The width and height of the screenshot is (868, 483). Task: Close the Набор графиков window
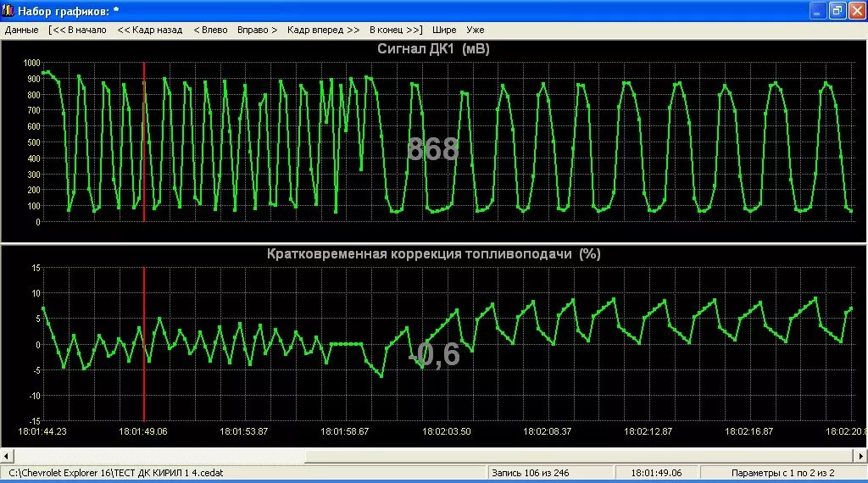(x=856, y=11)
